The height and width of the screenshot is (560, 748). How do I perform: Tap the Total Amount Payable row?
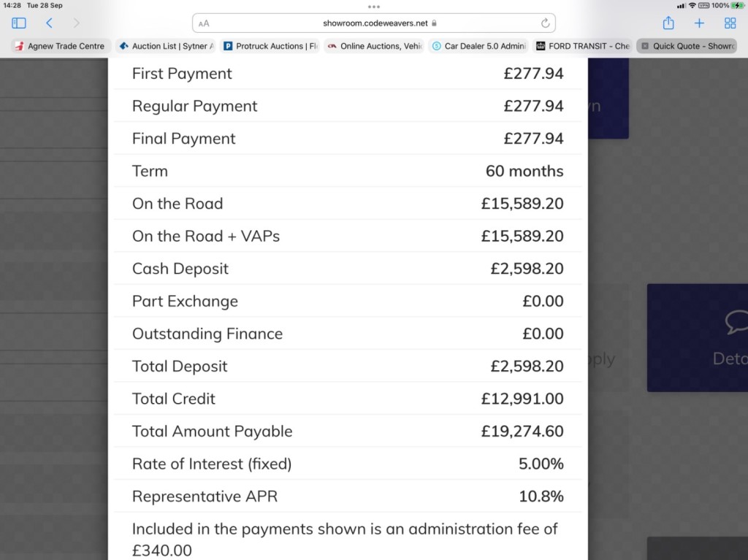(x=348, y=431)
